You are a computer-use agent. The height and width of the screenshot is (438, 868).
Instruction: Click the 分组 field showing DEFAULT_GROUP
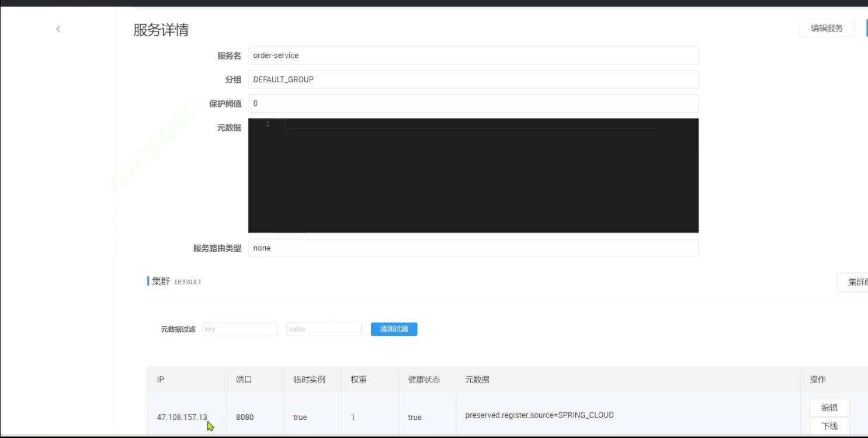point(473,79)
